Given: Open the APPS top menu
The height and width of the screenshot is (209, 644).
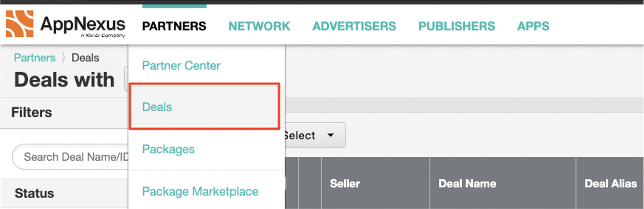Looking at the screenshot, I should click(x=533, y=26).
